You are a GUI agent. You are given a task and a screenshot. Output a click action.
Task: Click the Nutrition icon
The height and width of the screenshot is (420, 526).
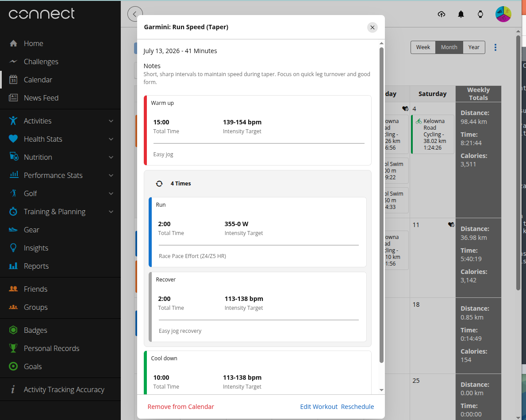[13, 157]
